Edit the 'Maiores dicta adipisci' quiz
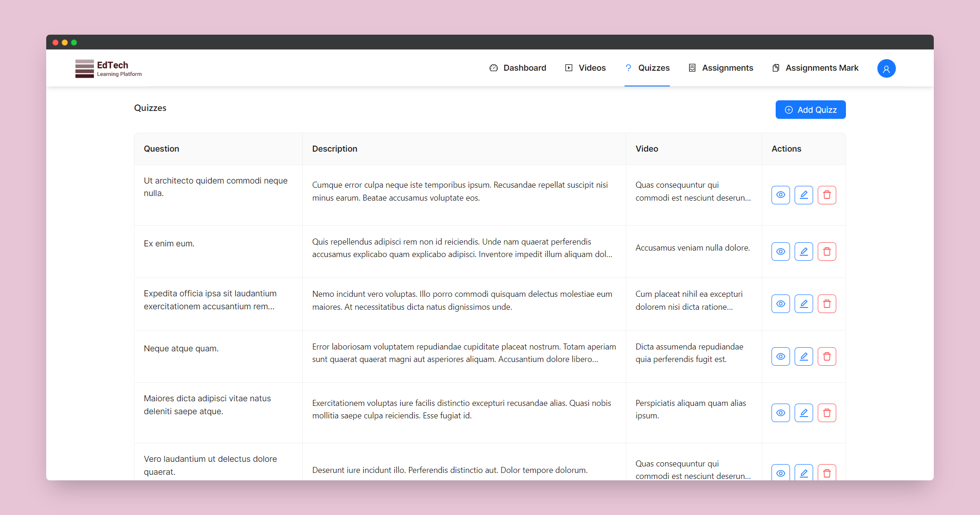This screenshot has width=980, height=515. (x=803, y=413)
